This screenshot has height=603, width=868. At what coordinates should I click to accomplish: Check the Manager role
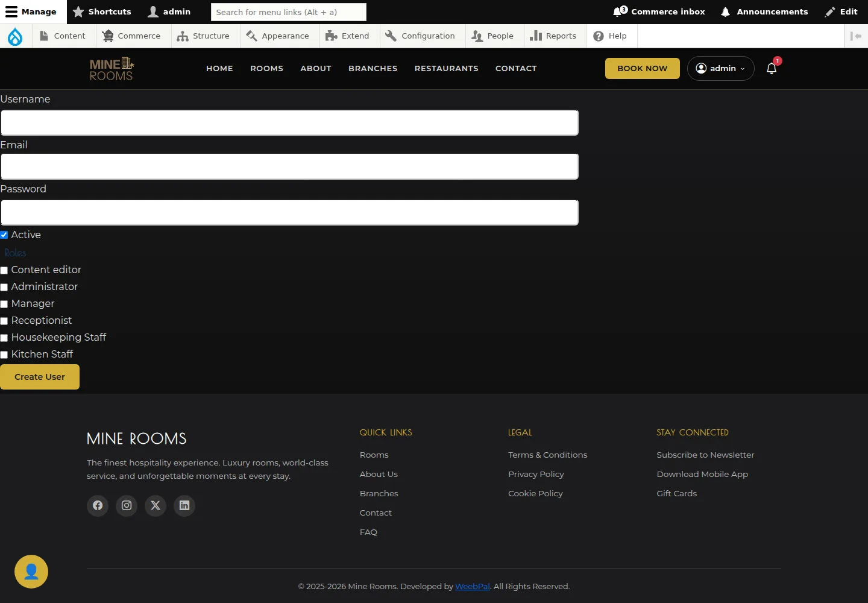pyautogui.click(x=4, y=304)
